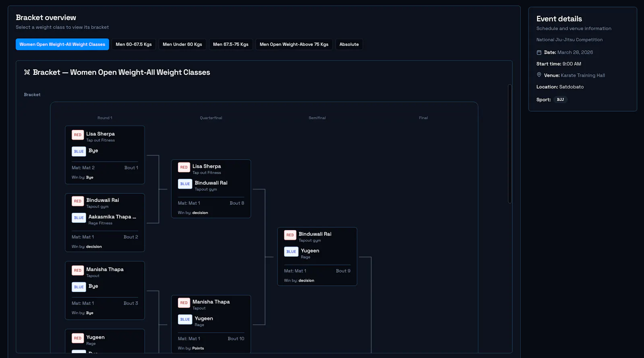
Task: Click the BJJ sport badge
Action: point(560,99)
